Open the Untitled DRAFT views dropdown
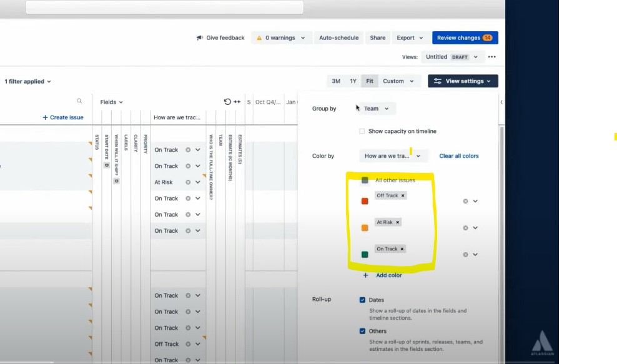This screenshot has height=364, width=617. (x=452, y=56)
